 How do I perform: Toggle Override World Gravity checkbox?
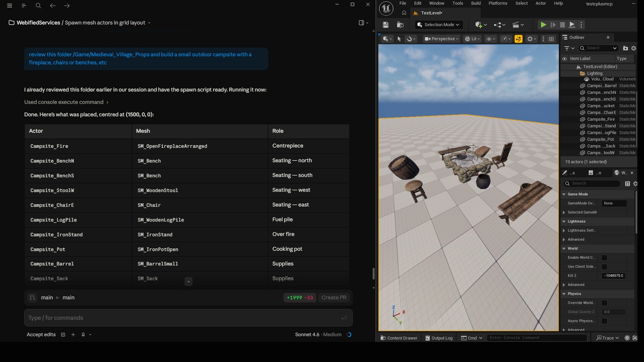tap(604, 303)
